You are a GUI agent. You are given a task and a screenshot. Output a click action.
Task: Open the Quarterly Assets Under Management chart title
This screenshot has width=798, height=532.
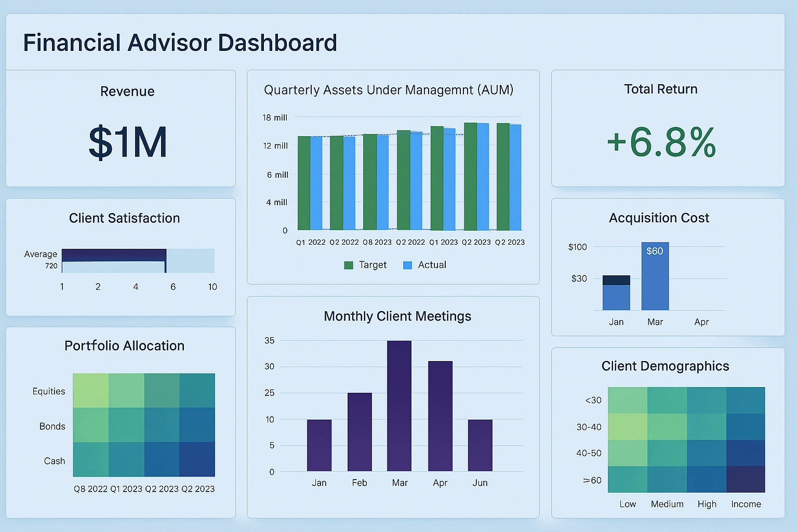(x=389, y=90)
